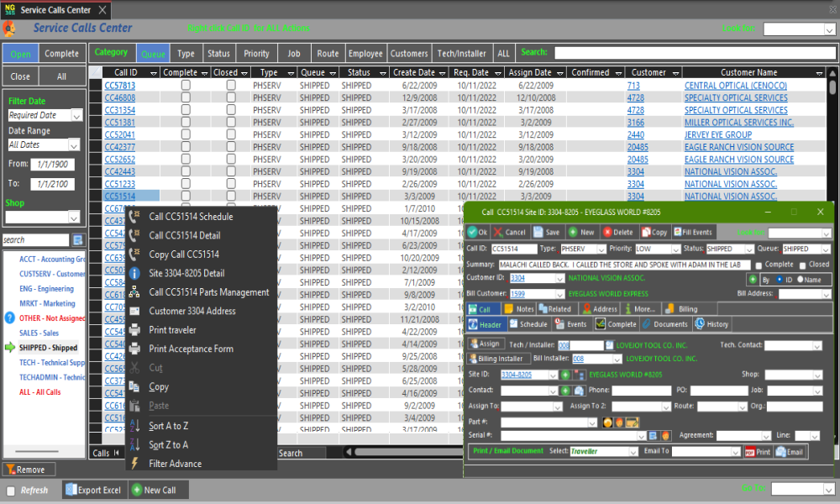Click filter icon beside the queue search box
840x504 pixels.
77,240
